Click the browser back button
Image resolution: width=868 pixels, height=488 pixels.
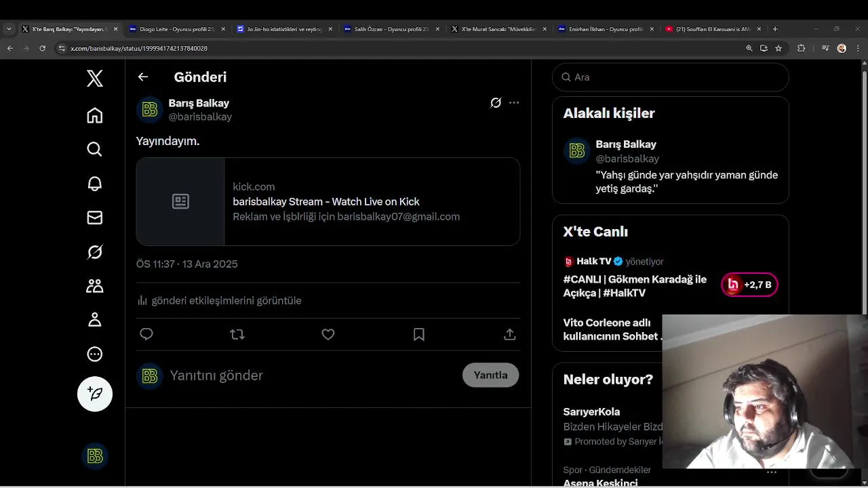[x=9, y=48]
